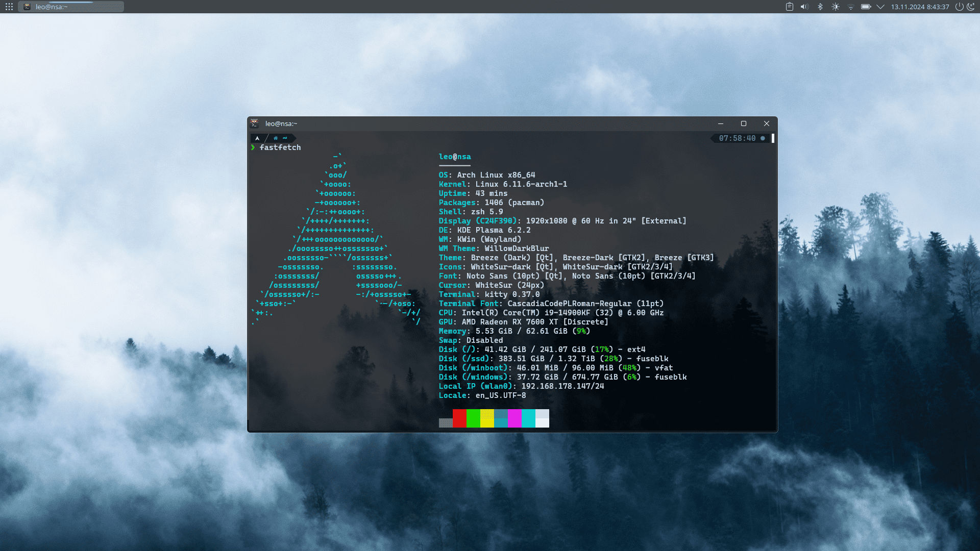This screenshot has height=551, width=980.
Task: Click the 'Font: Noto Sans (10pt)' line
Action: [567, 276]
